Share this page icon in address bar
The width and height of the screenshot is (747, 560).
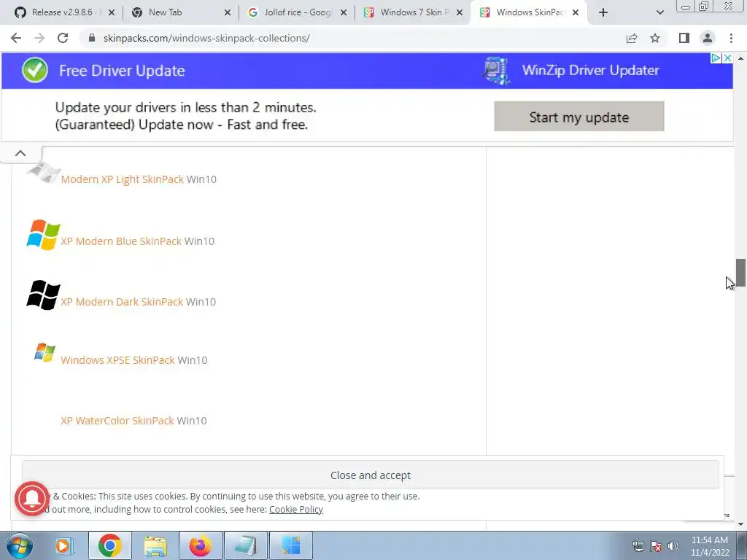coord(632,38)
